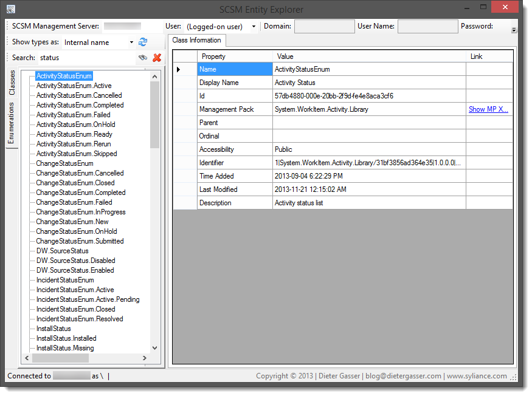Select ChangeStatusEnum.InProgress in tree
Screen dimensions: 532x396
click(81, 212)
